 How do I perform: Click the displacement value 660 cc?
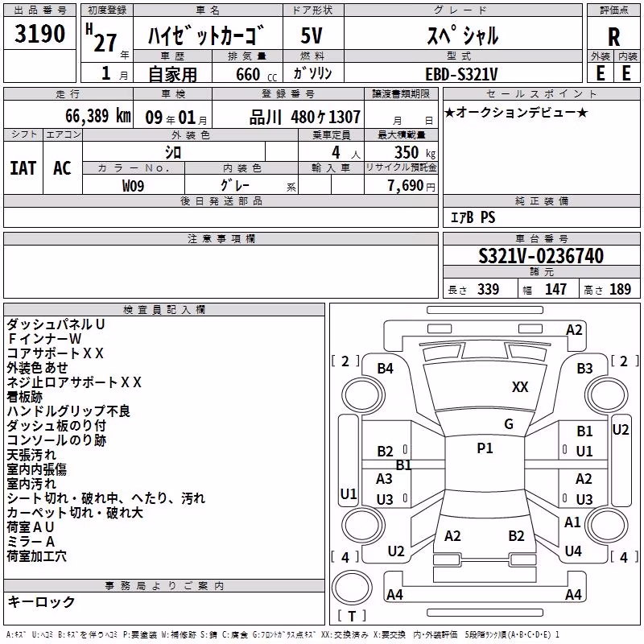256,75
